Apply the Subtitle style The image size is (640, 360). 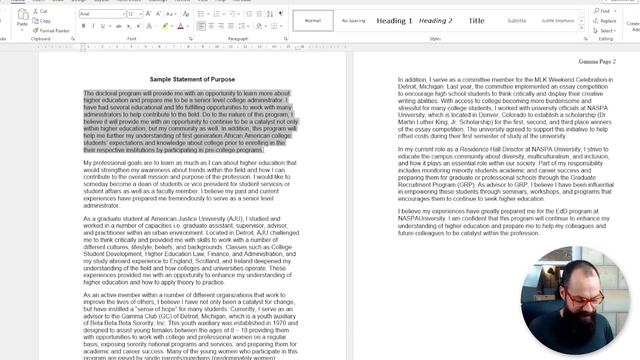(x=517, y=20)
